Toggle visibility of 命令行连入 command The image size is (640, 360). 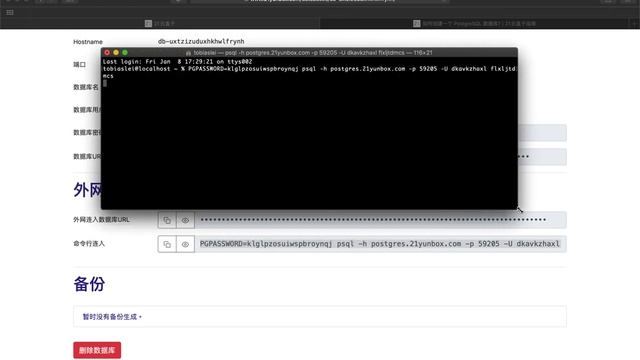point(185,244)
